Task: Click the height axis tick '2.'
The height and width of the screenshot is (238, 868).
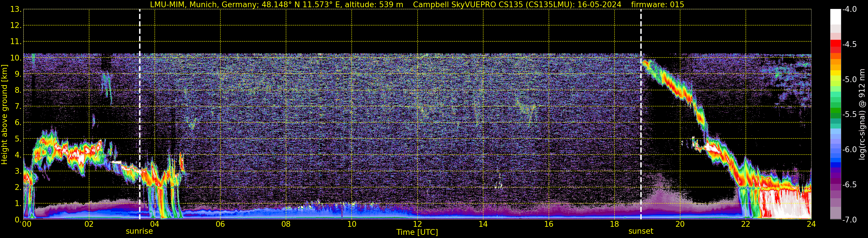Action: coord(18,188)
